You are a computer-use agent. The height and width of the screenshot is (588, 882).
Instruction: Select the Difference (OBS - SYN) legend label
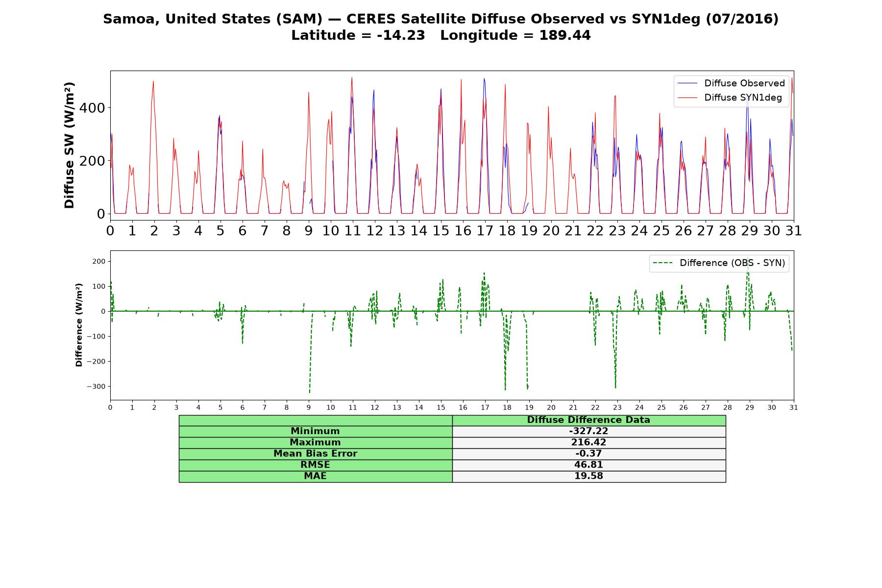732,263
